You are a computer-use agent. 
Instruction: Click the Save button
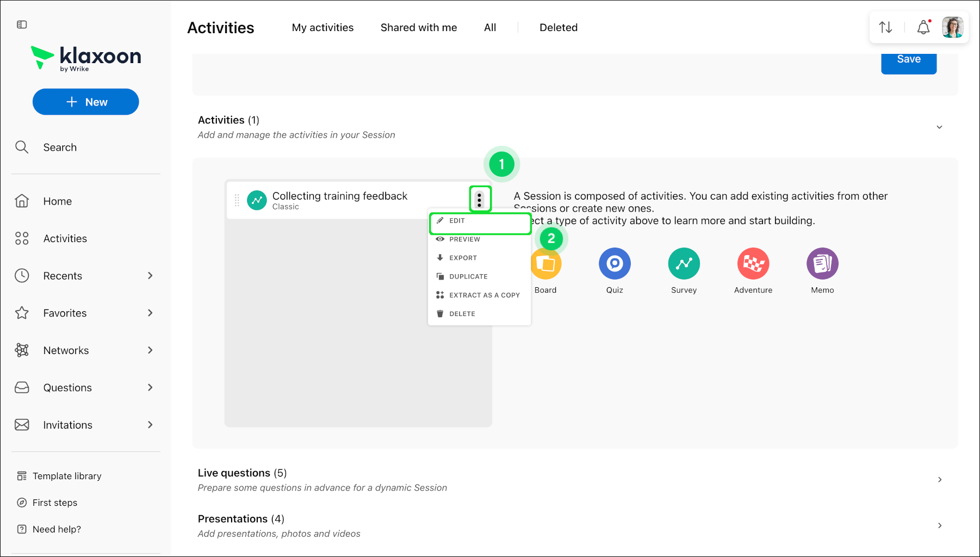(x=909, y=61)
